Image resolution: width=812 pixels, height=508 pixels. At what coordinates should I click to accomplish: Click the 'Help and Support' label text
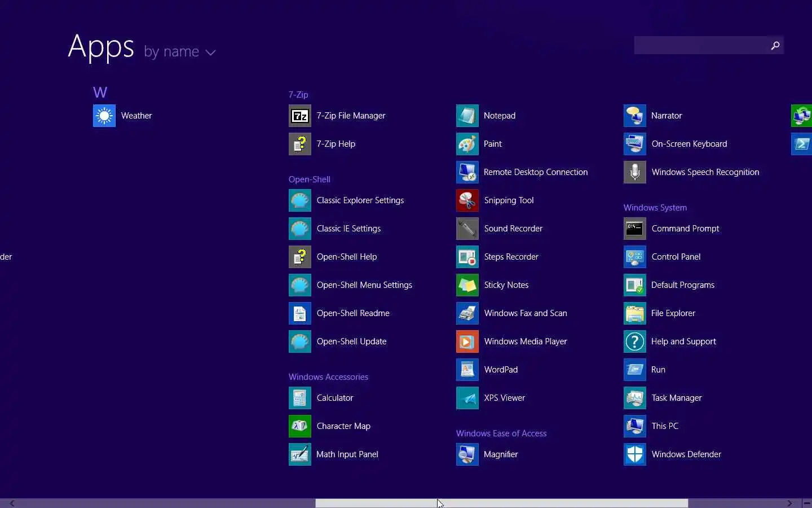(683, 341)
